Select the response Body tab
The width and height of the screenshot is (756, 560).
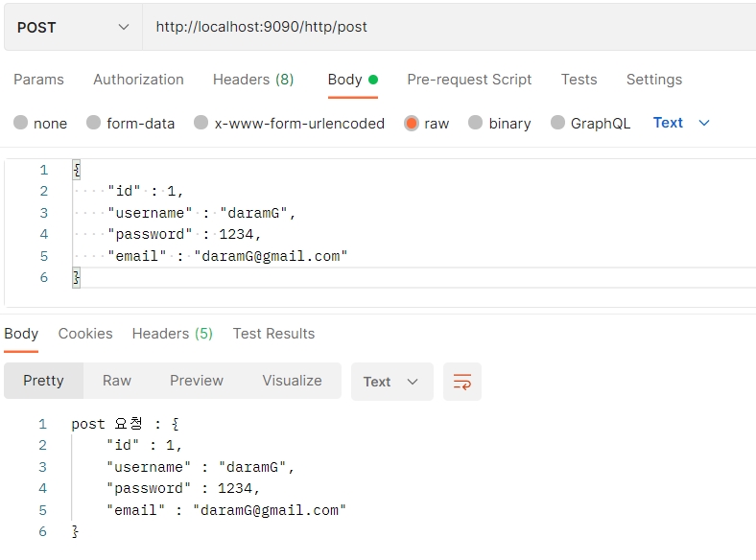[x=21, y=334]
